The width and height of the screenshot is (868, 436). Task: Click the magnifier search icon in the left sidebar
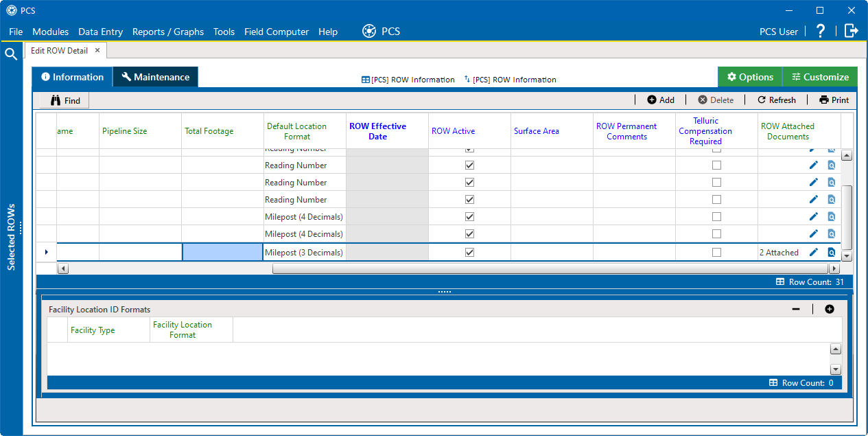click(11, 54)
